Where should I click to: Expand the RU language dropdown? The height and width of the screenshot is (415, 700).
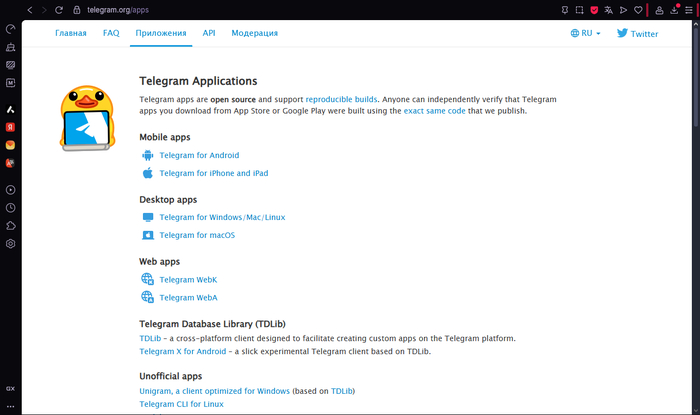click(585, 33)
